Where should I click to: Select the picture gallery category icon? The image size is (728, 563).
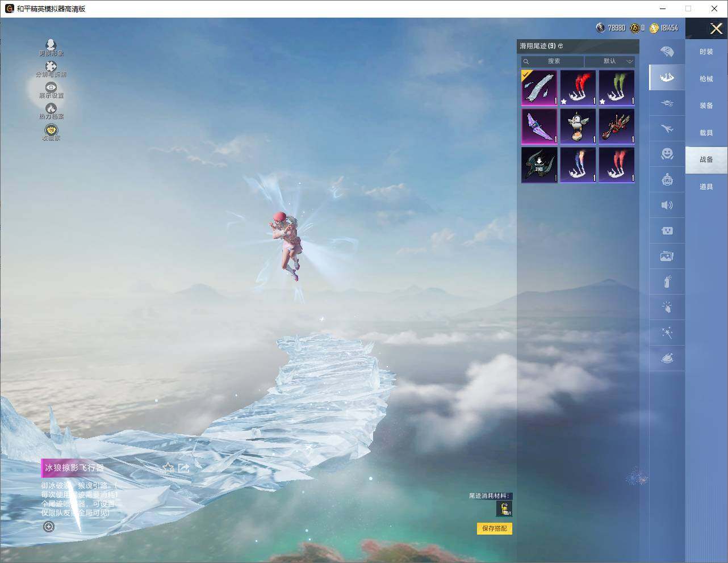tap(667, 256)
